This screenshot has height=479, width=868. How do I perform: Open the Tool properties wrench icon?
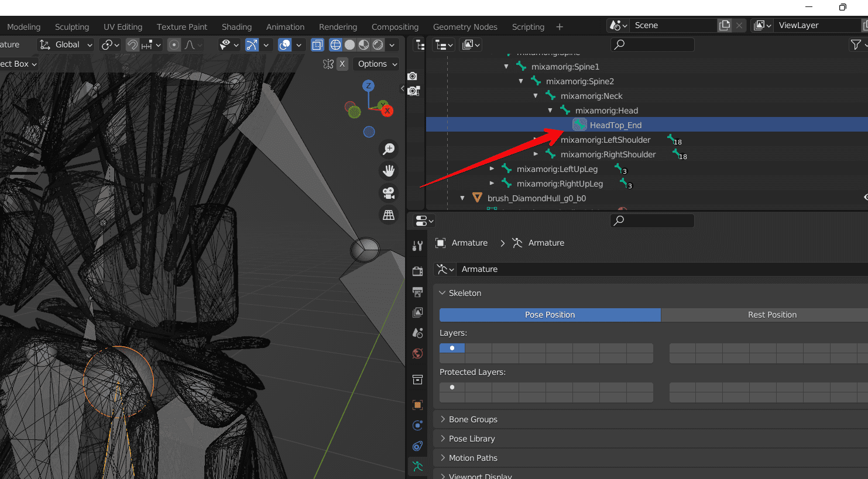pos(417,246)
